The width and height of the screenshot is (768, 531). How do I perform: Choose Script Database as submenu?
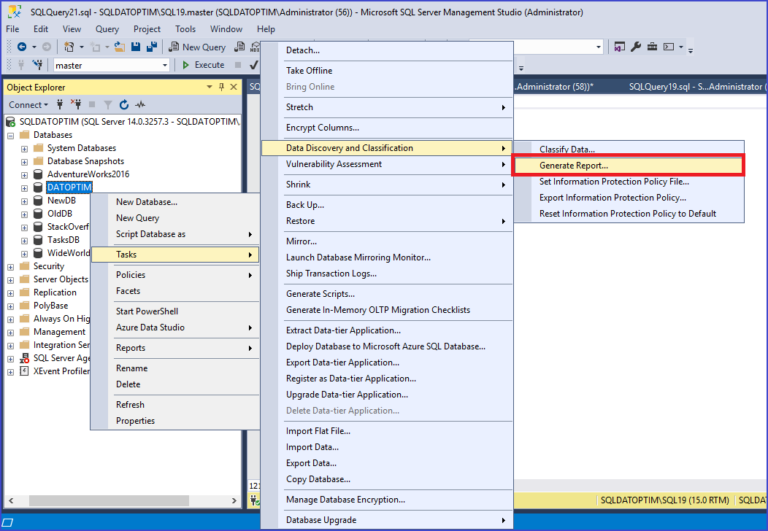coord(175,234)
